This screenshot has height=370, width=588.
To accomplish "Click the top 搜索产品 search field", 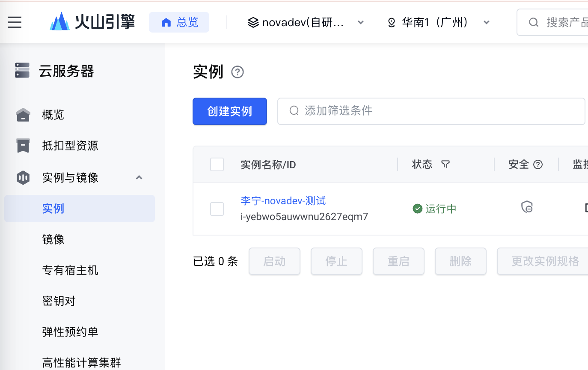I will point(552,22).
